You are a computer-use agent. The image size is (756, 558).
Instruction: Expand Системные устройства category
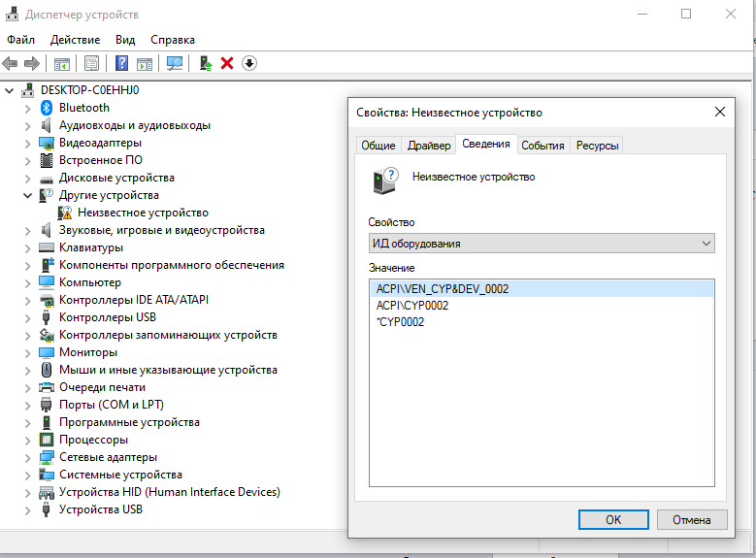point(28,476)
